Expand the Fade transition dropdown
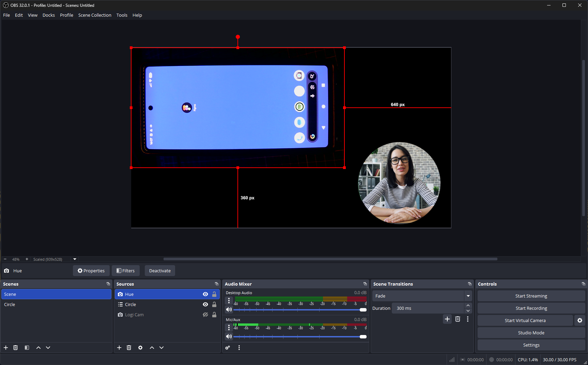 pyautogui.click(x=468, y=296)
